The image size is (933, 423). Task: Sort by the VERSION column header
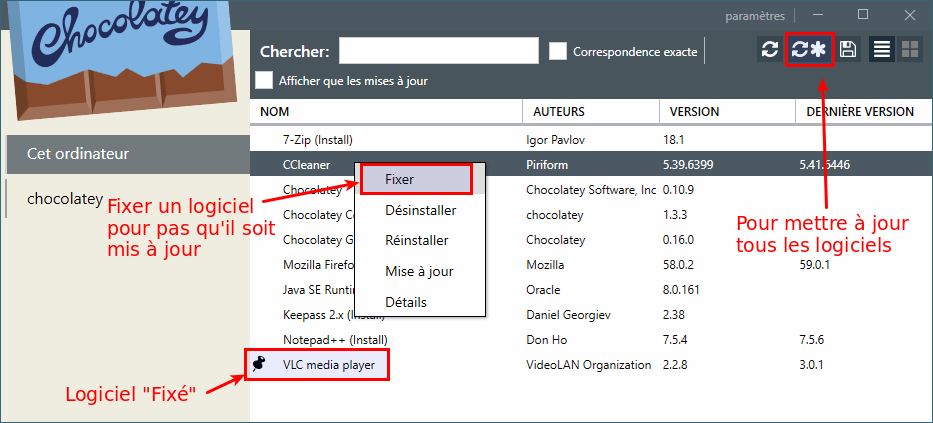pyautogui.click(x=727, y=111)
